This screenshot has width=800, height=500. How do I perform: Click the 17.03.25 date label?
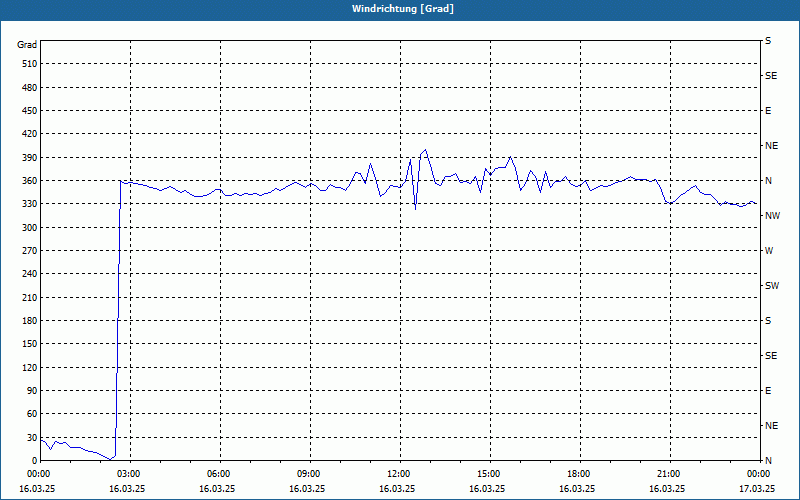point(757,489)
